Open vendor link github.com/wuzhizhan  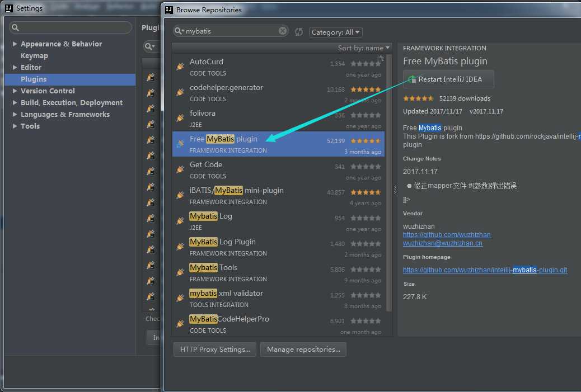pos(447,235)
